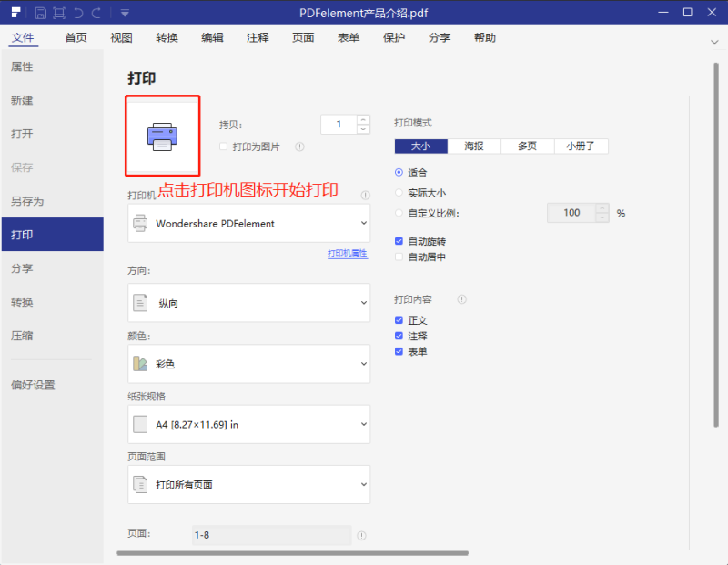
Task: Click the snapshot icon in the title bar
Action: tap(58, 13)
